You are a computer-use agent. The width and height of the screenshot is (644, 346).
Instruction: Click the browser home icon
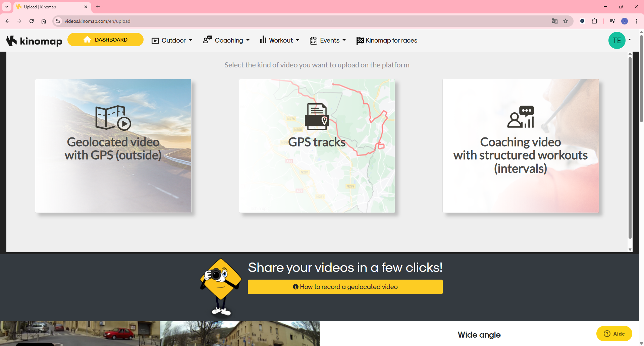click(x=44, y=21)
